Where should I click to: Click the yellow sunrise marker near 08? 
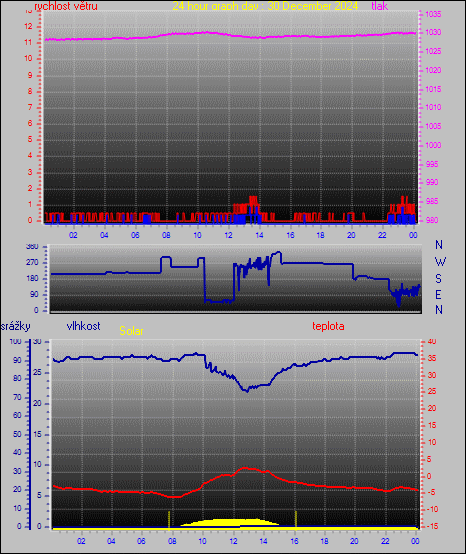(x=169, y=519)
